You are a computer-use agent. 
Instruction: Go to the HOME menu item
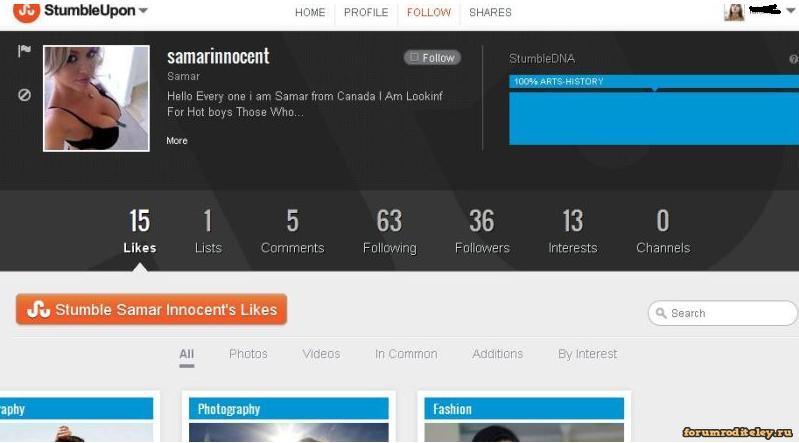pyautogui.click(x=310, y=12)
